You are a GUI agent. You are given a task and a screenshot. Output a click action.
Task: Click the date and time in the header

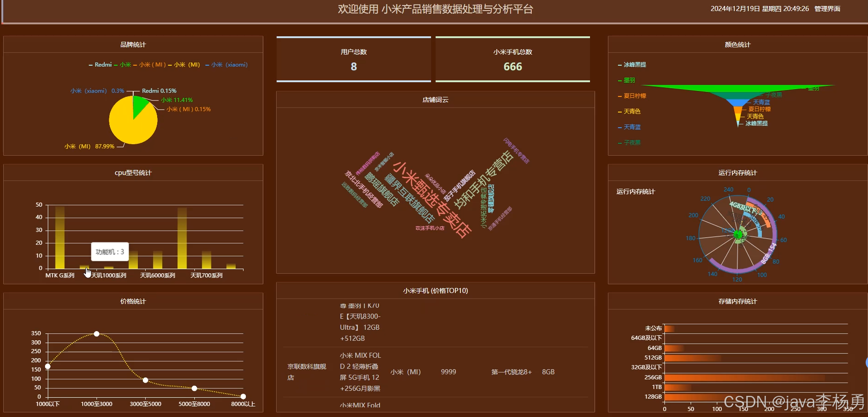[760, 9]
